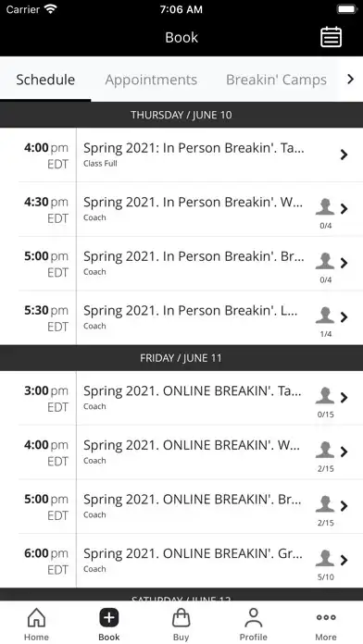The image size is (363, 644).
Task: Open chevron for Friday 4:00 pm class
Action: point(344,452)
